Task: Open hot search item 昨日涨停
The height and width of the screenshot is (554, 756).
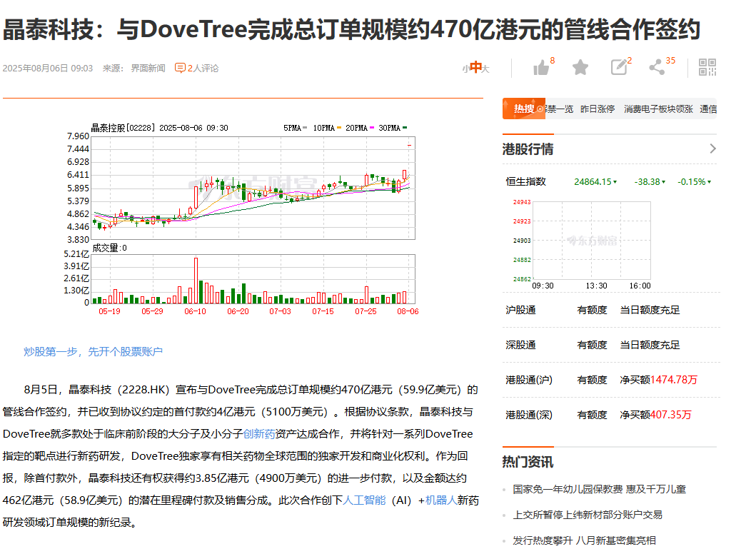Action: 598,109
